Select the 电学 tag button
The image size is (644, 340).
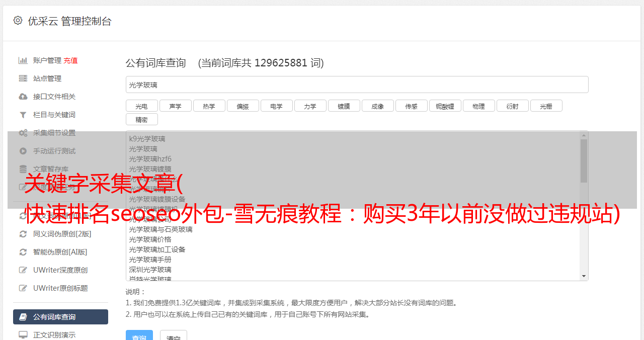(276, 106)
